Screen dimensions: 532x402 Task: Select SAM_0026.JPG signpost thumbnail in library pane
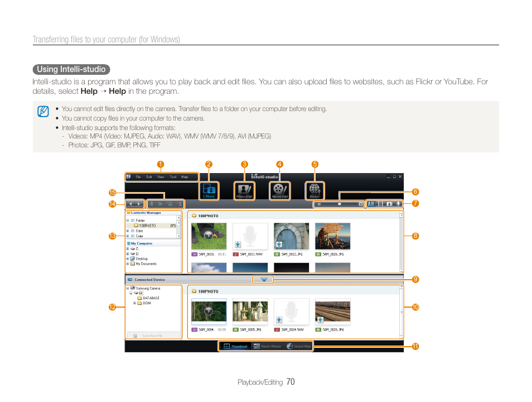pos(332,236)
